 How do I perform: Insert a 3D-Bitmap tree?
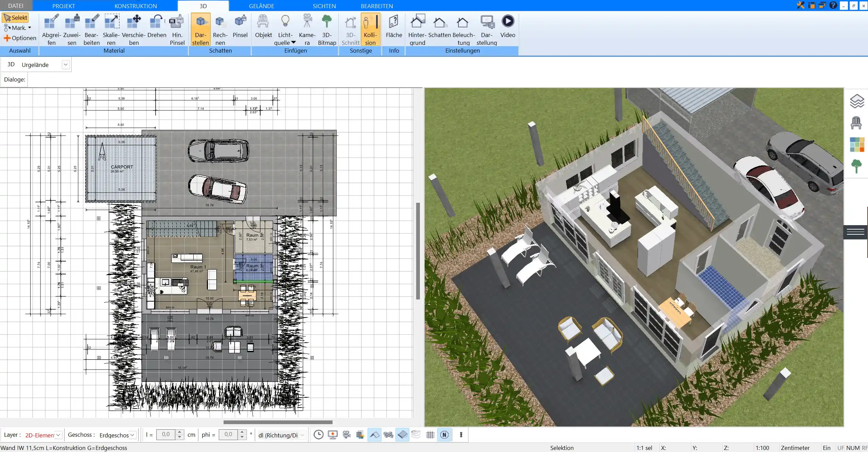[327, 30]
